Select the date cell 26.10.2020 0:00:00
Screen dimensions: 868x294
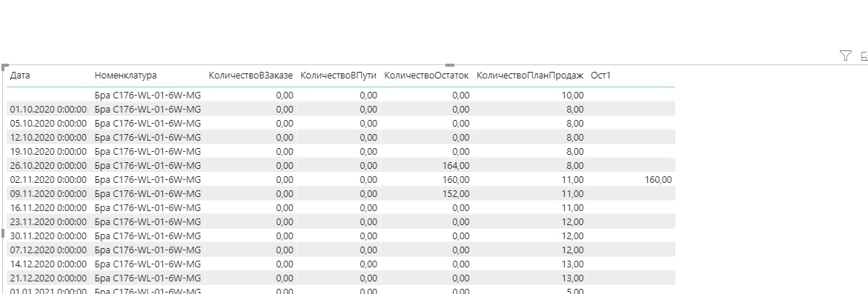[x=49, y=165]
